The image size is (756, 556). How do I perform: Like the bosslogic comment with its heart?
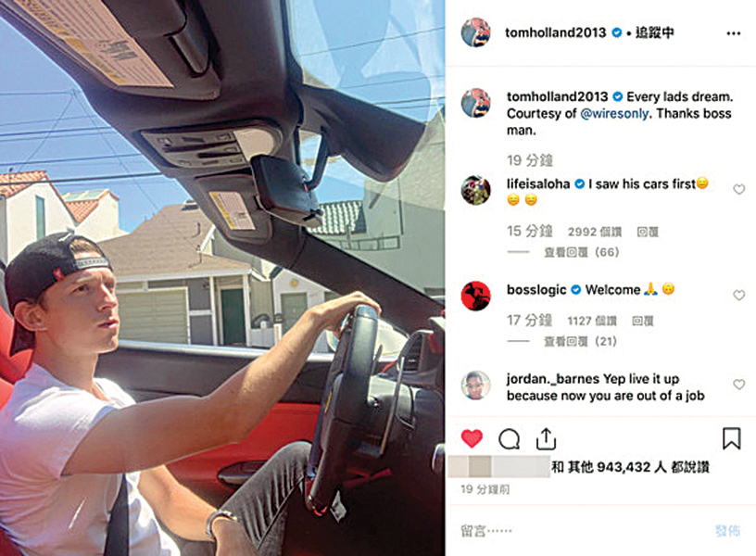[x=738, y=295]
